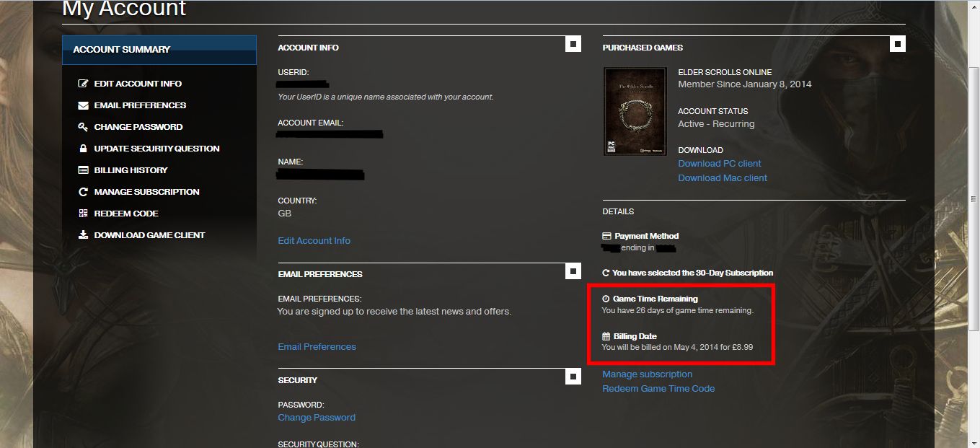Click 'You have selected the 30-Day Subscription' text
Viewport: 980px width, 448px height.
pos(692,273)
